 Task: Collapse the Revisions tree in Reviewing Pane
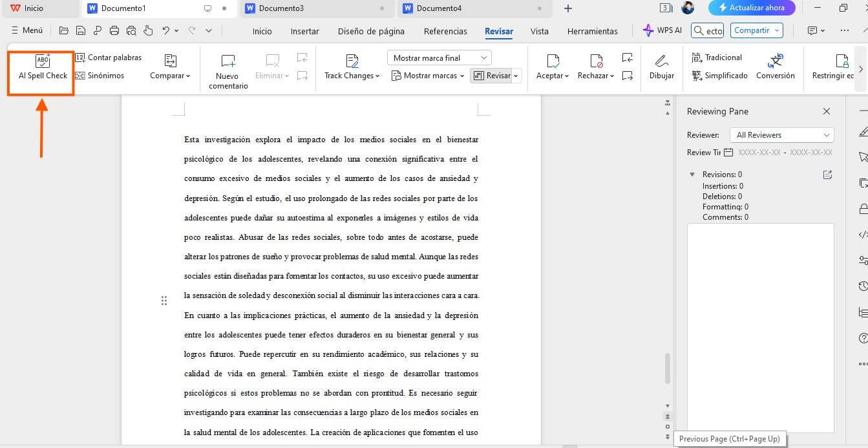[x=692, y=174]
